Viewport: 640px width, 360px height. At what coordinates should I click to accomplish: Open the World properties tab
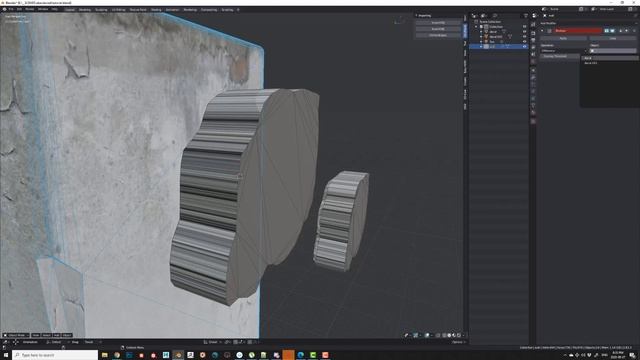point(533,62)
